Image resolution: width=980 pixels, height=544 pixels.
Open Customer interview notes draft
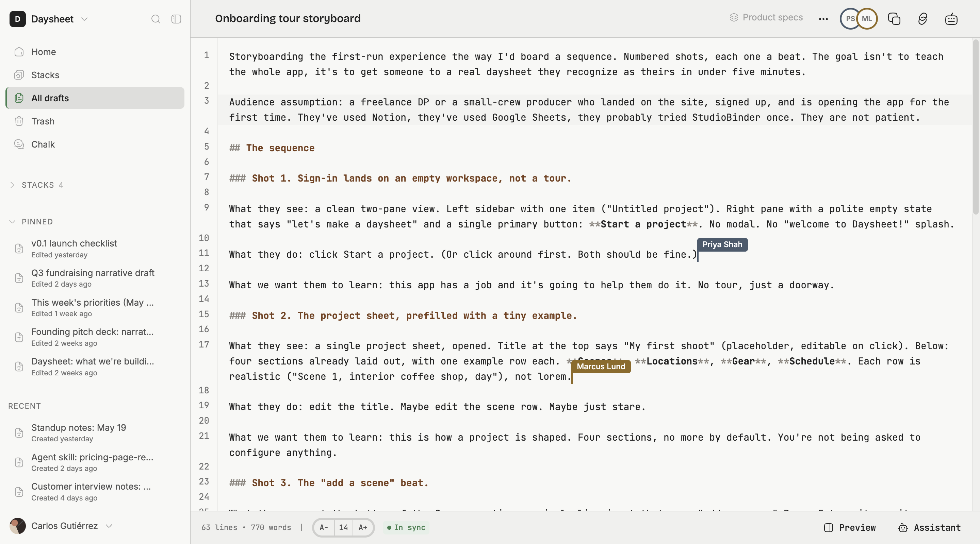(95, 492)
